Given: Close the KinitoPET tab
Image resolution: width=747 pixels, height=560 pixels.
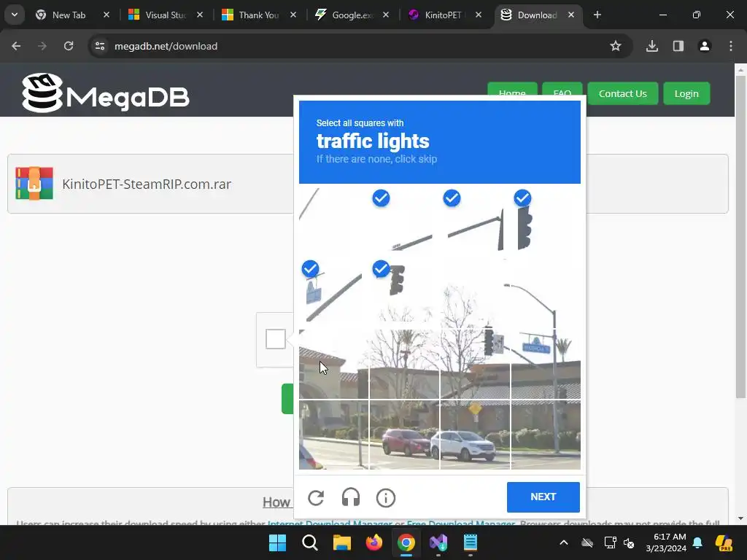Looking at the screenshot, I should pos(479,15).
